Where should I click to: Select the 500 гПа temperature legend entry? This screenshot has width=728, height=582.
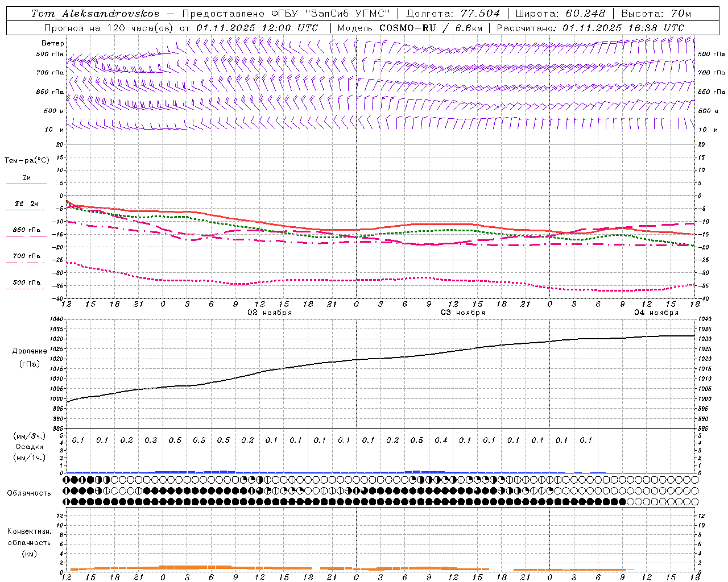(x=27, y=285)
